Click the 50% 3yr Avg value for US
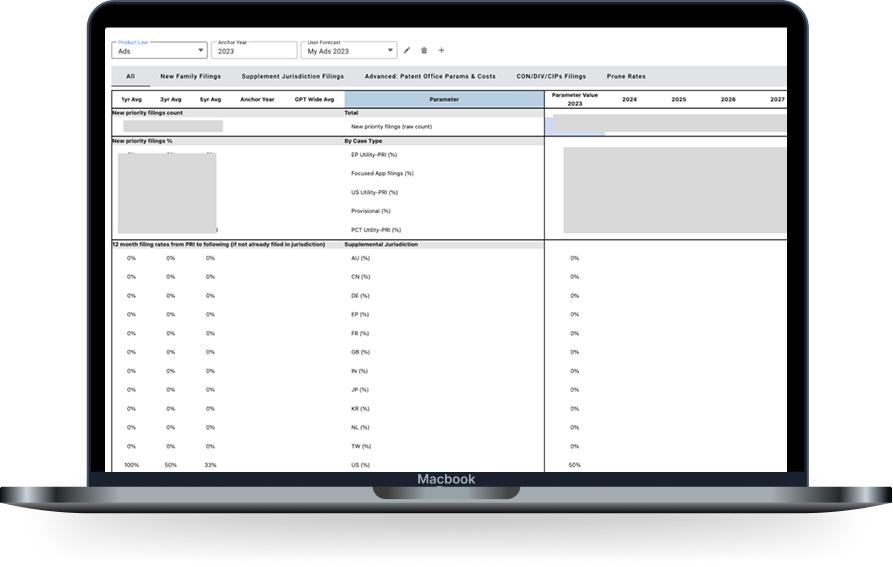Screen dimensions: 893x567 171,465
